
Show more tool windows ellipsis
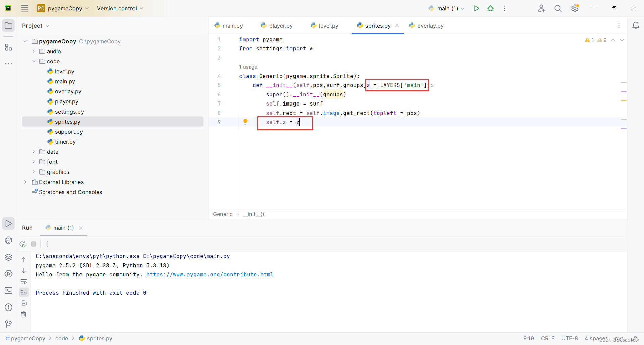8,64
